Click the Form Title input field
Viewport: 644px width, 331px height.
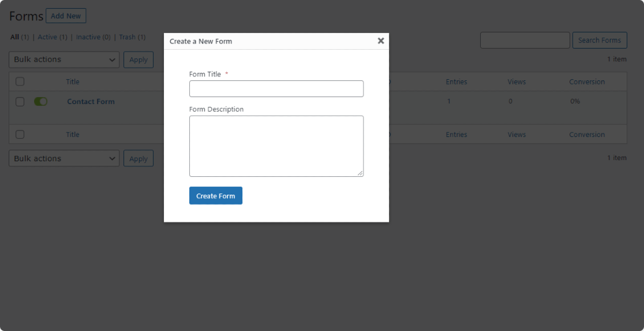click(276, 89)
